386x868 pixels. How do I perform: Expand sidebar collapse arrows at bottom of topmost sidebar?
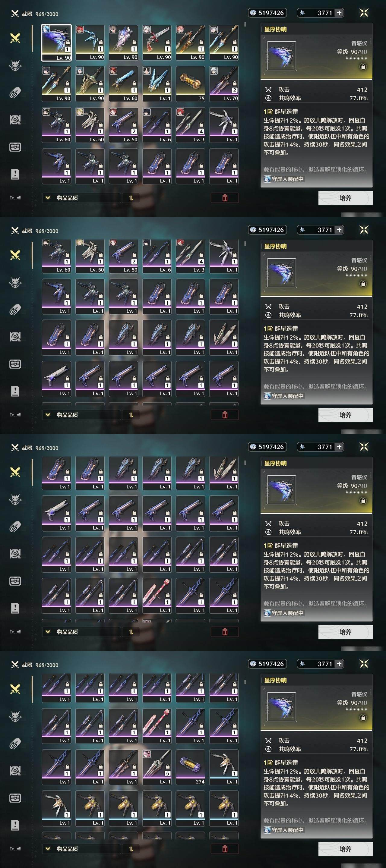(15, 198)
